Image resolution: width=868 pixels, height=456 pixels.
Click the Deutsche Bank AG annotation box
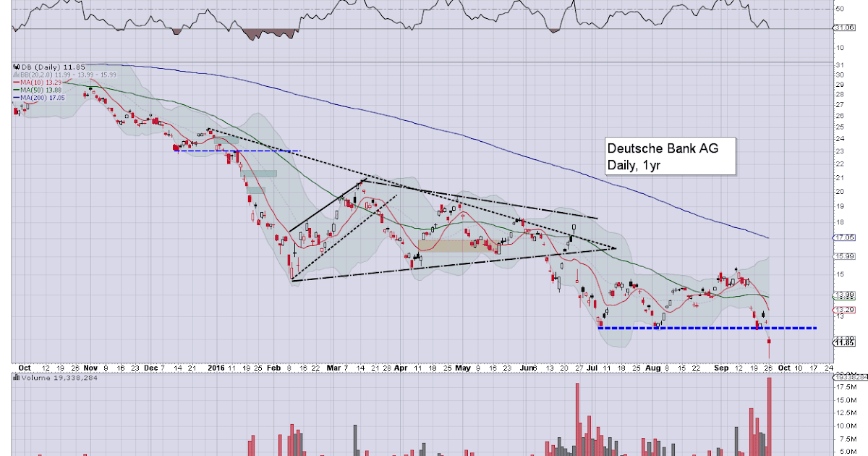click(670, 156)
